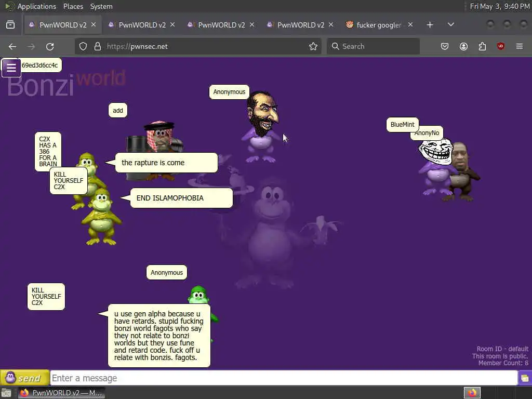
Task: Click the 'Member Count: 8' text
Action: 503,363
